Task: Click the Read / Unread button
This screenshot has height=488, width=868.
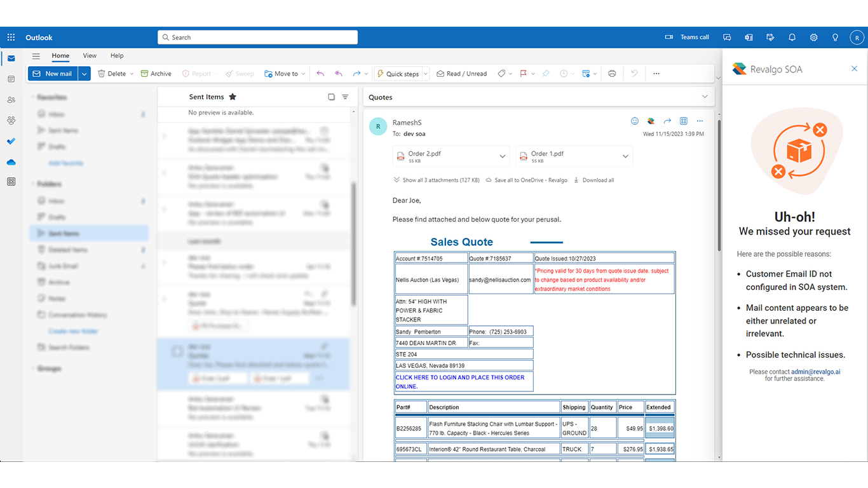Action: (x=462, y=74)
